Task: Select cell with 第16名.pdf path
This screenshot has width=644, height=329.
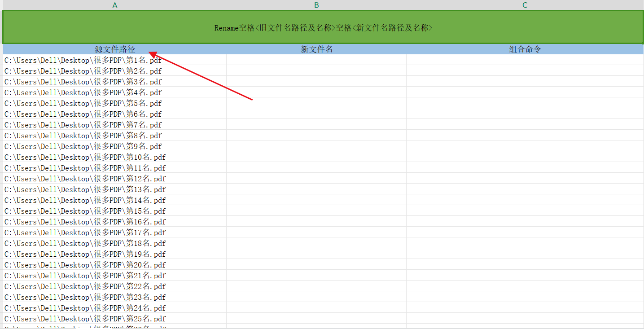Action: pyautogui.click(x=115, y=221)
